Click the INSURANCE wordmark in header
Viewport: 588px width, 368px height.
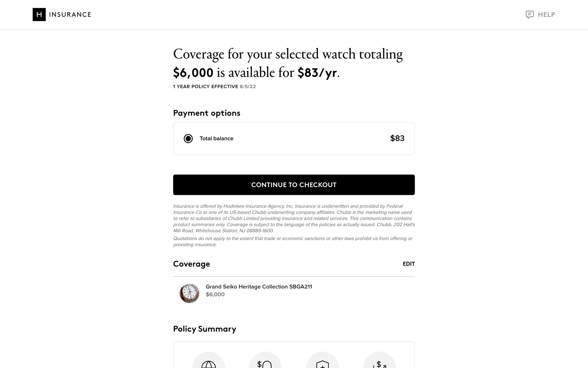70,15
